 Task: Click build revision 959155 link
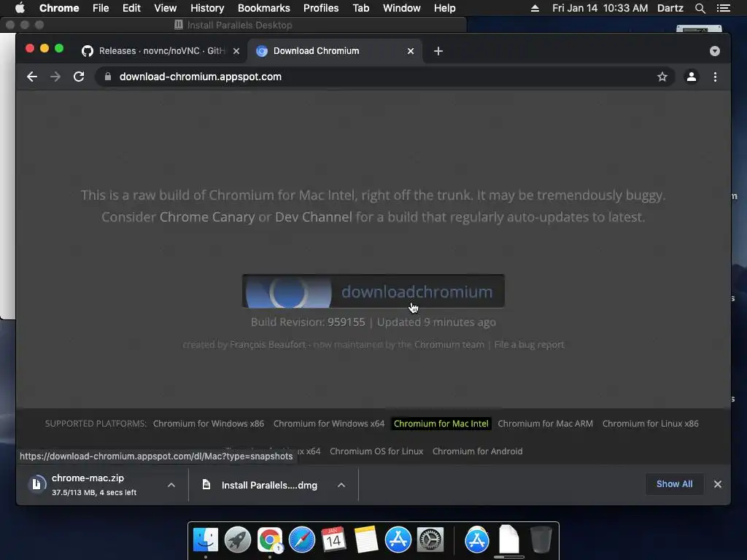(x=346, y=322)
